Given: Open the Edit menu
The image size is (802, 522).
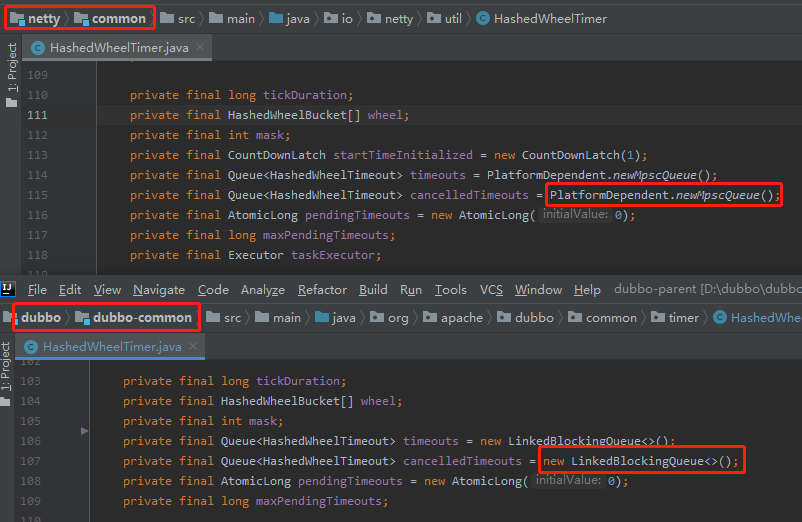Looking at the screenshot, I should [x=70, y=290].
